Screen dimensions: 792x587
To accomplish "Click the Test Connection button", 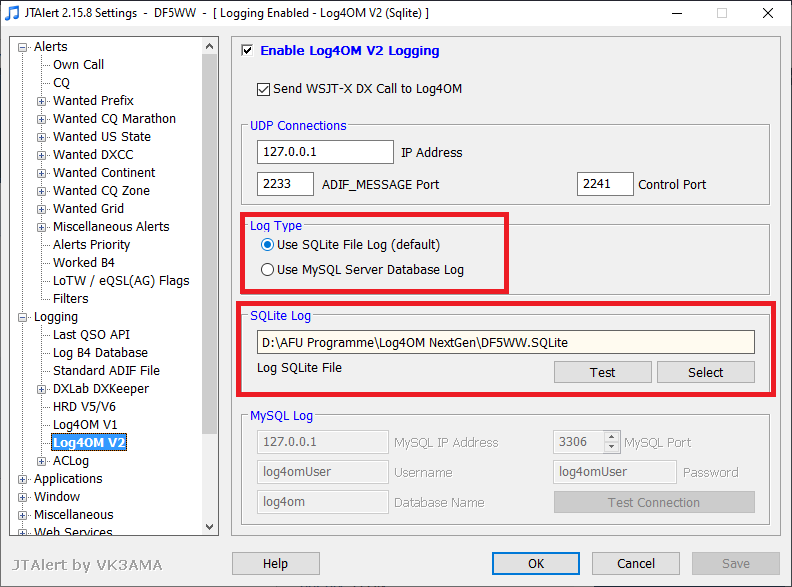I will [654, 502].
